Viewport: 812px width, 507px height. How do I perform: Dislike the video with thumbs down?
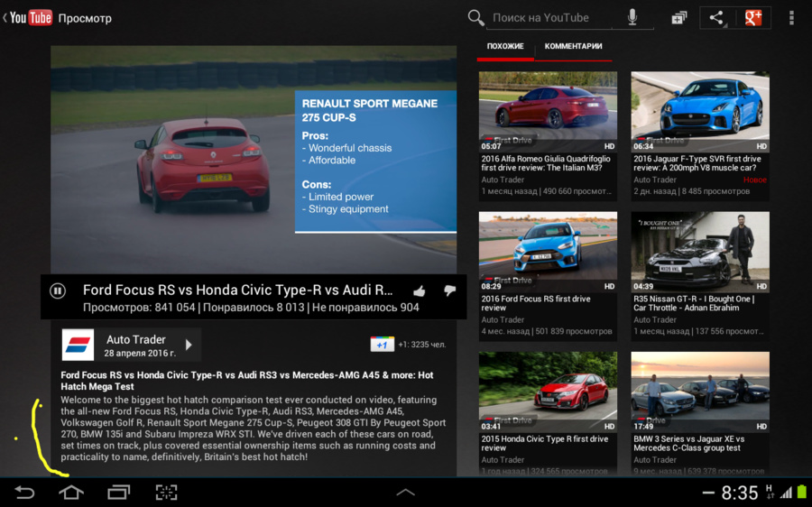tap(449, 290)
